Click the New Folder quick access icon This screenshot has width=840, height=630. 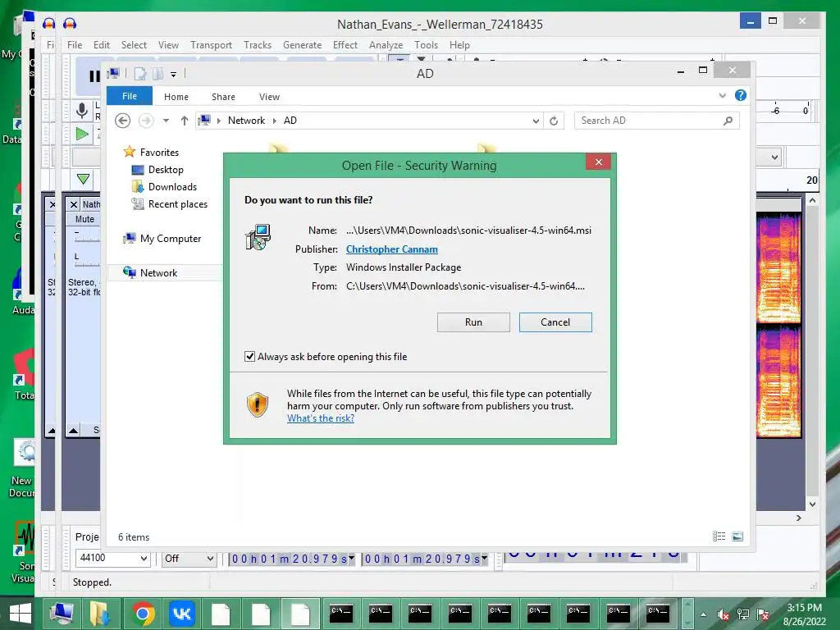158,74
